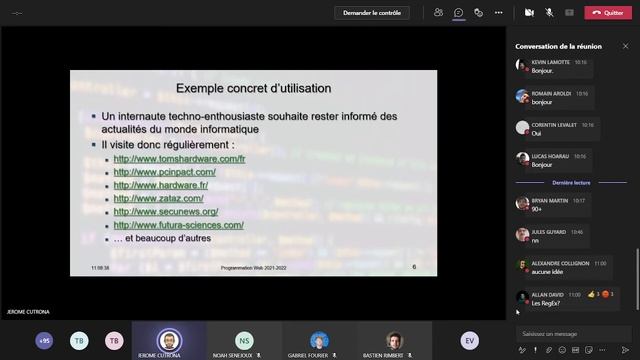Open the sticker picker icon
The height and width of the screenshot is (360, 640).
pos(589,350)
